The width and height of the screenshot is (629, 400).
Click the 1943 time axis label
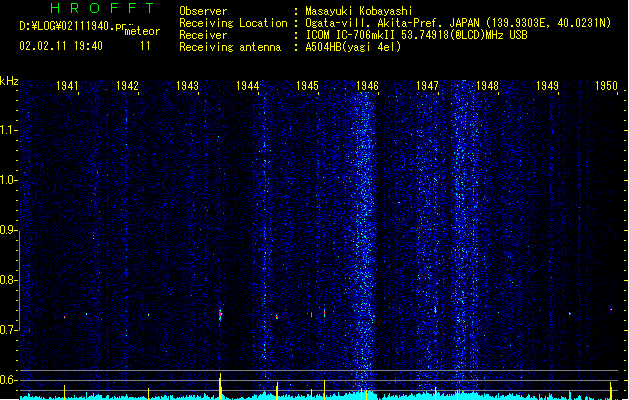point(187,85)
